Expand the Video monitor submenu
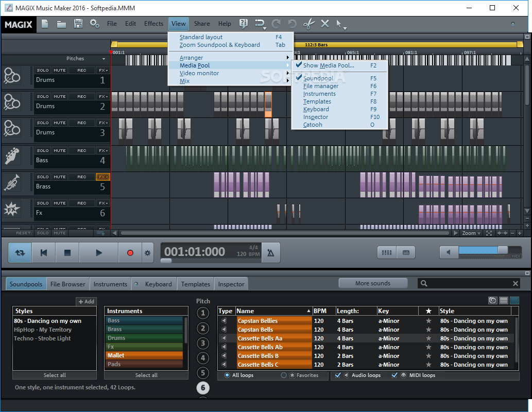The image size is (532, 412). [x=231, y=73]
